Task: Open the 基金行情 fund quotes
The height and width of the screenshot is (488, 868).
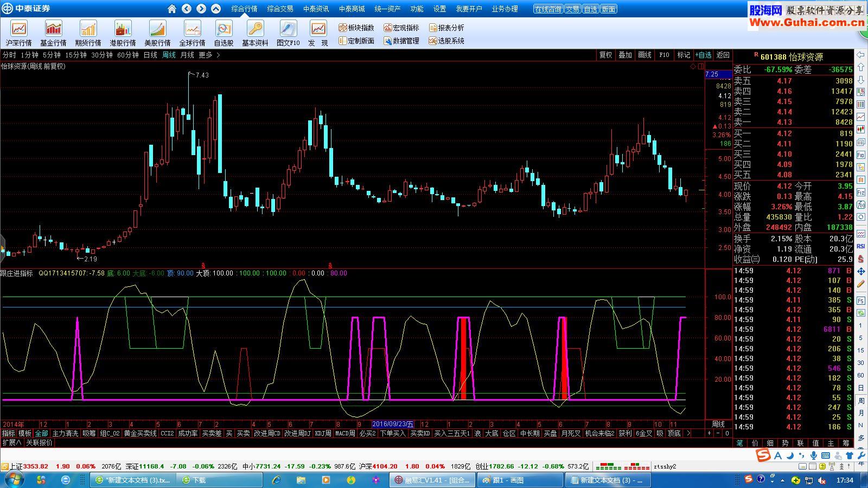Action: 53,33
